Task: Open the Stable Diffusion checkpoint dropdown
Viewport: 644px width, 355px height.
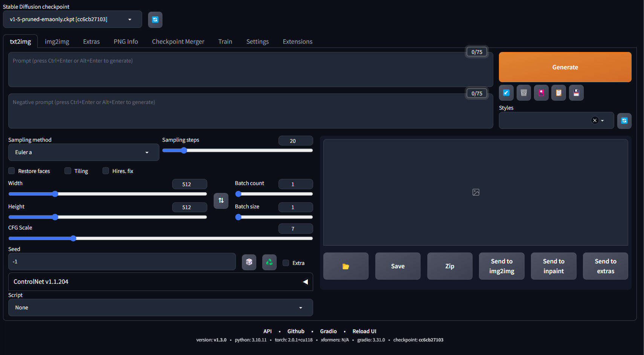Action: pyautogui.click(x=72, y=19)
